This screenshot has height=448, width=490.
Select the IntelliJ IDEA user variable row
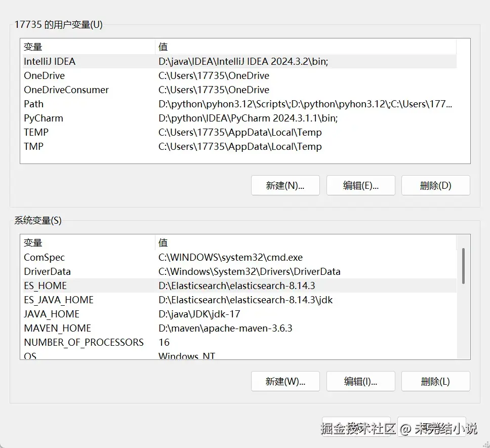point(50,61)
